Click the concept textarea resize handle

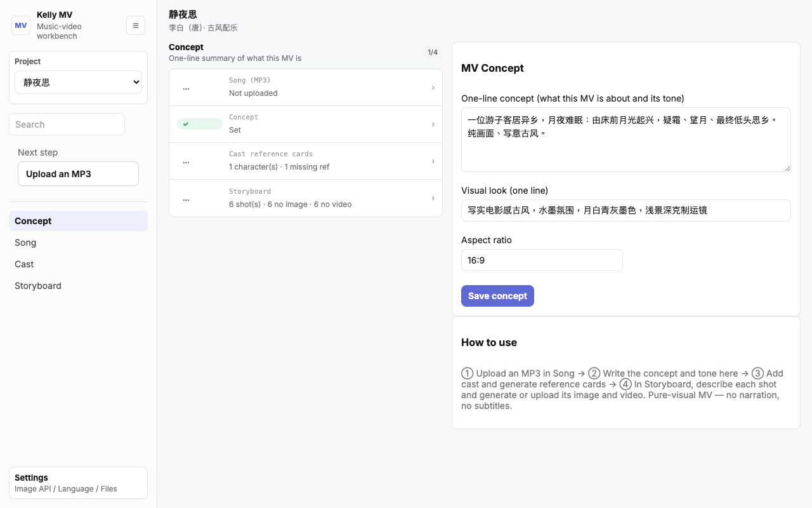pos(787,168)
